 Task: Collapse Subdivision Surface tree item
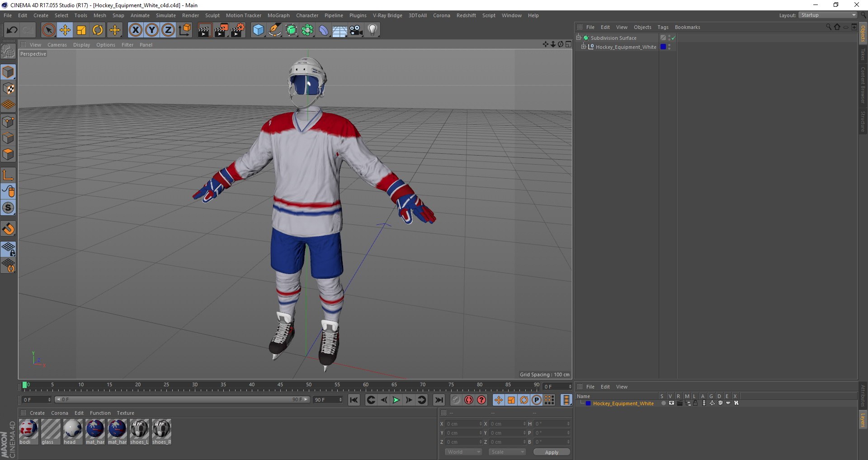tap(578, 38)
